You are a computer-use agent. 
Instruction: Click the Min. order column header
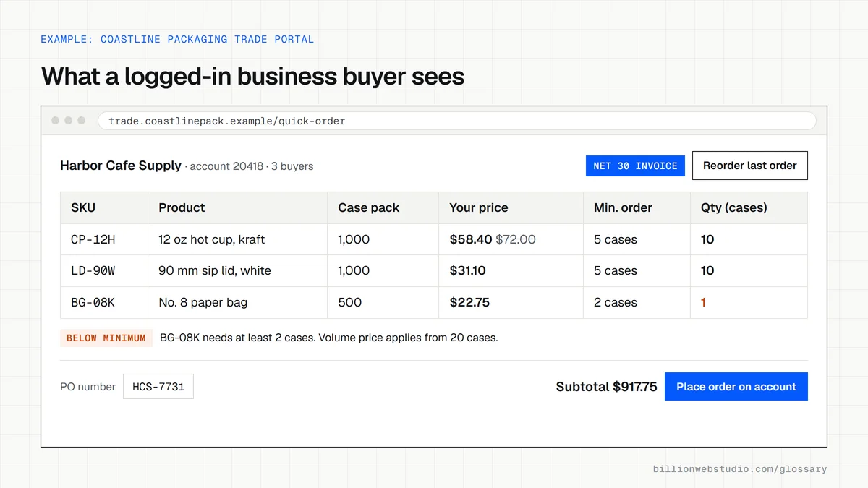coord(637,207)
